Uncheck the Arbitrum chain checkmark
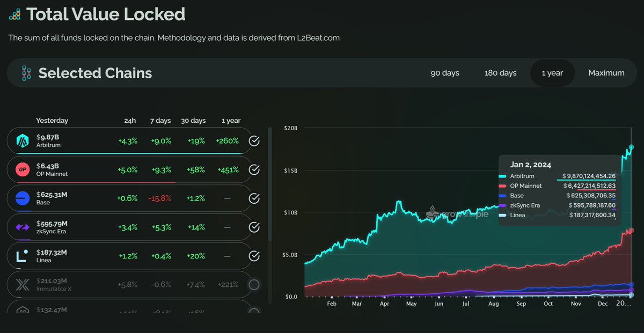This screenshot has width=644, height=333. tap(254, 141)
